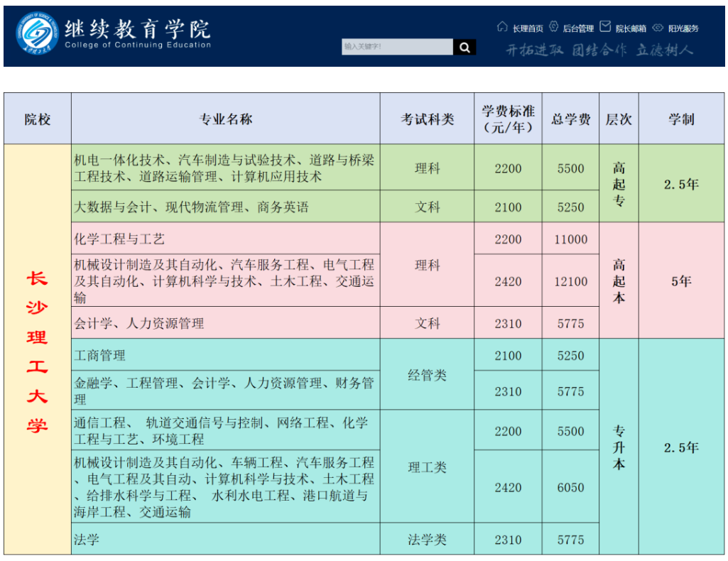This screenshot has width=728, height=561.
Task: Open the 阳光服务 link
Action: (683, 29)
